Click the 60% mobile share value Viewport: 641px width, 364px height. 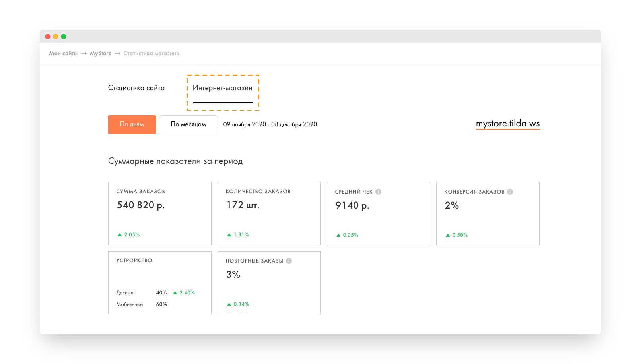[x=161, y=304]
